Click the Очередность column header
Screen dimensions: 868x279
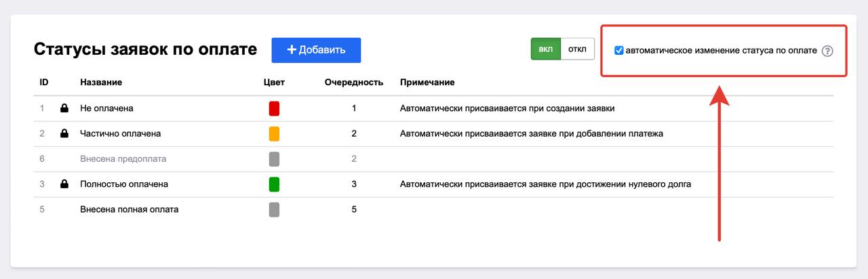click(x=353, y=83)
